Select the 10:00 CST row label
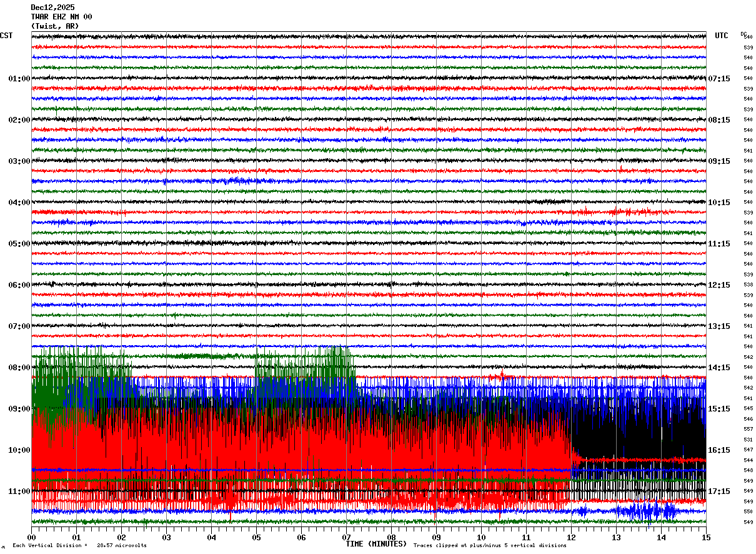The width and height of the screenshot is (756, 554). (19, 450)
